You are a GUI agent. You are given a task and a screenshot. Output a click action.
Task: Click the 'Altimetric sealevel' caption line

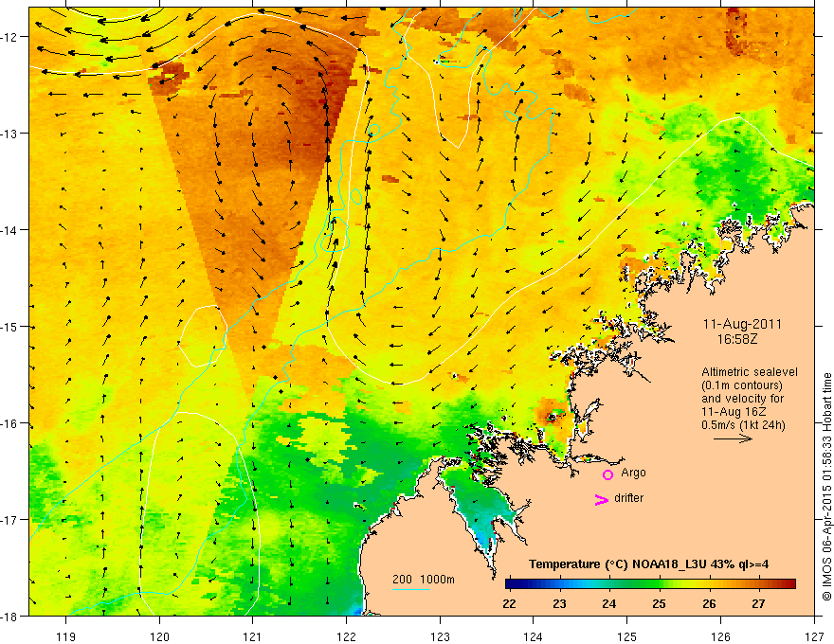point(749,372)
